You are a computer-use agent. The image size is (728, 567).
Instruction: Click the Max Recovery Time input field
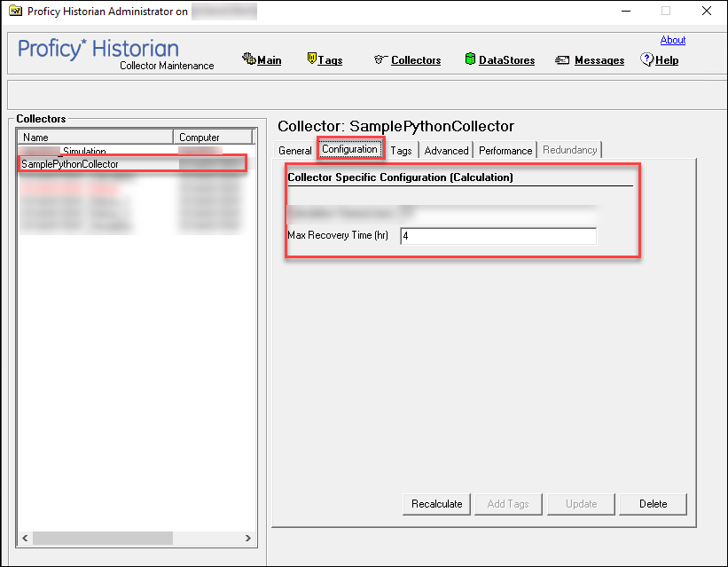tap(498, 236)
